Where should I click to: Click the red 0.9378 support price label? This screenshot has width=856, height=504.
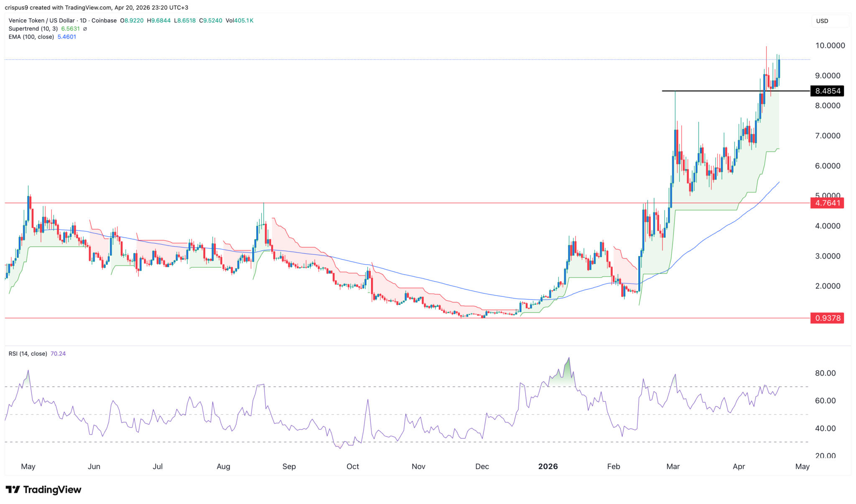coord(827,318)
